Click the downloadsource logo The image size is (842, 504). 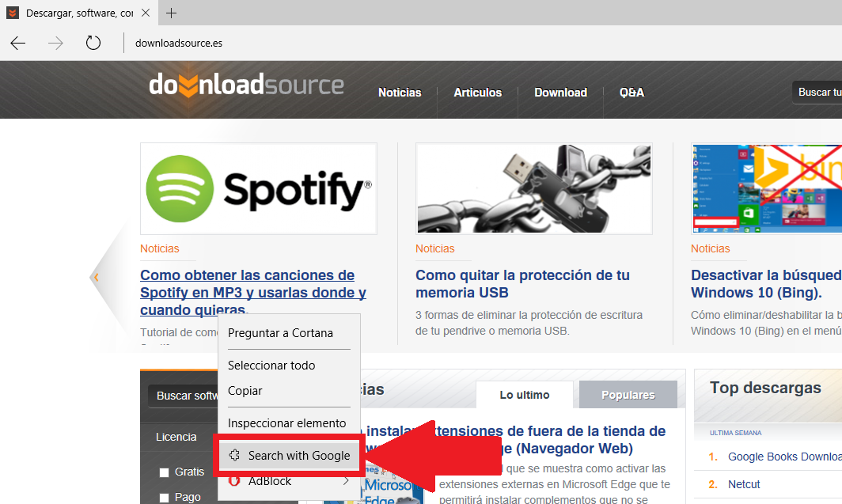246,85
